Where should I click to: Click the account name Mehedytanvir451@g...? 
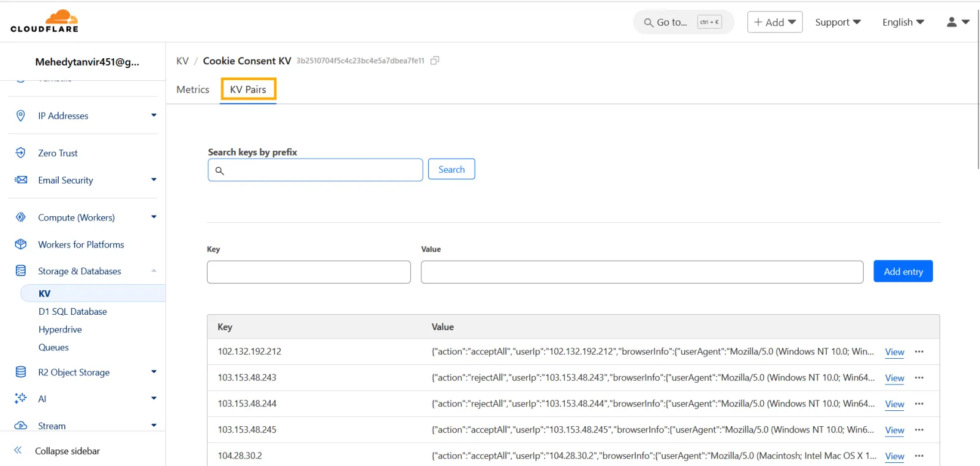tap(87, 62)
